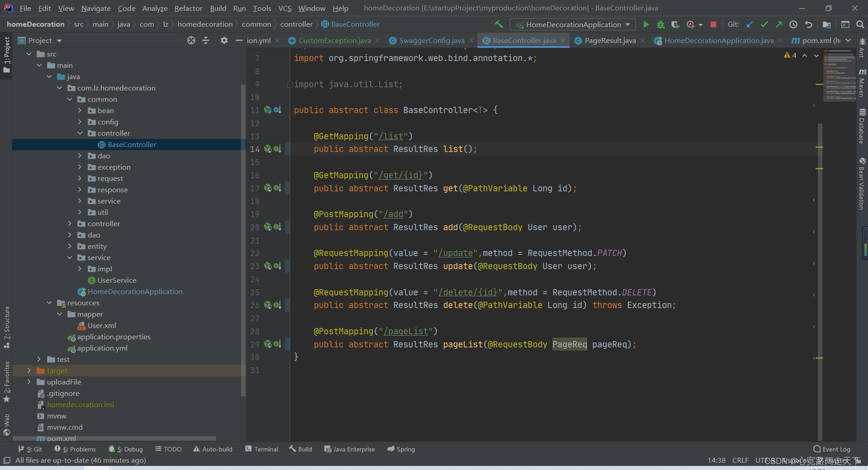The width and height of the screenshot is (868, 470).
Task: Open the Refactor menu
Action: tap(188, 8)
